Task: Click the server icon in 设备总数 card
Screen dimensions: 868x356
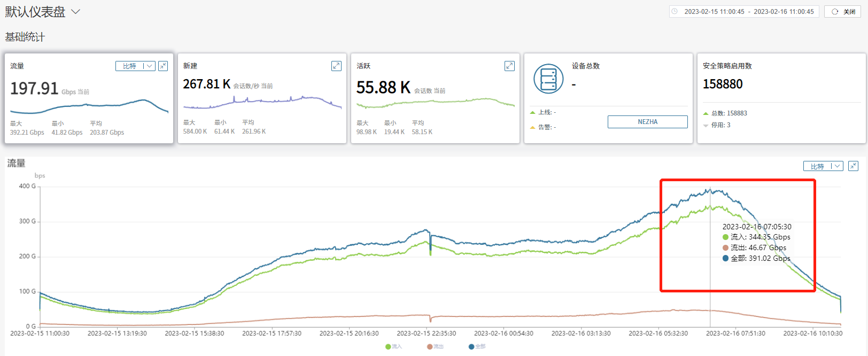Action: click(548, 79)
